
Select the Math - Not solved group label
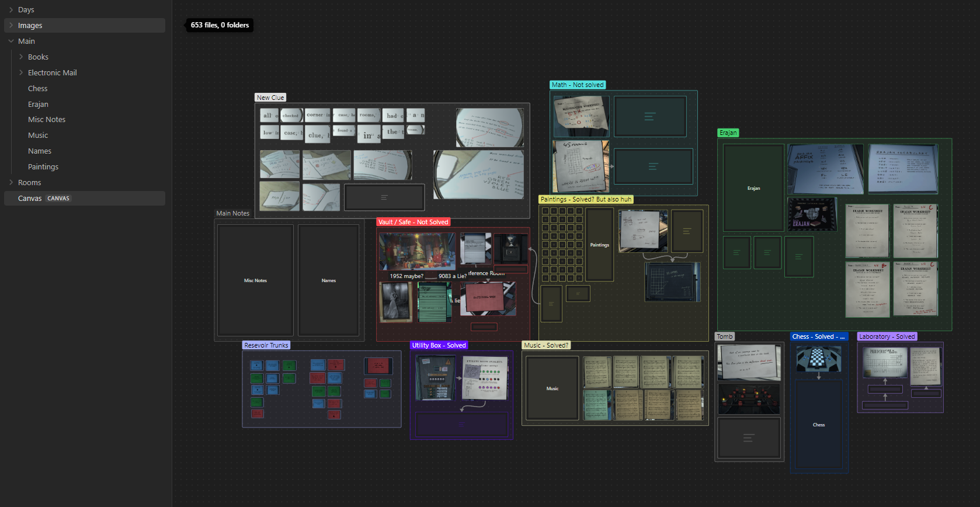tap(578, 85)
